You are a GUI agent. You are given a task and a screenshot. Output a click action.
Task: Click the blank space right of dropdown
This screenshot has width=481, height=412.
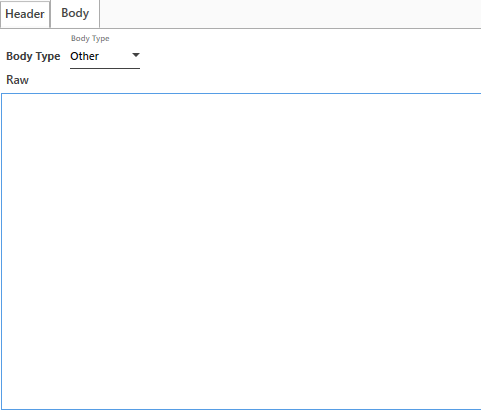pos(310,56)
